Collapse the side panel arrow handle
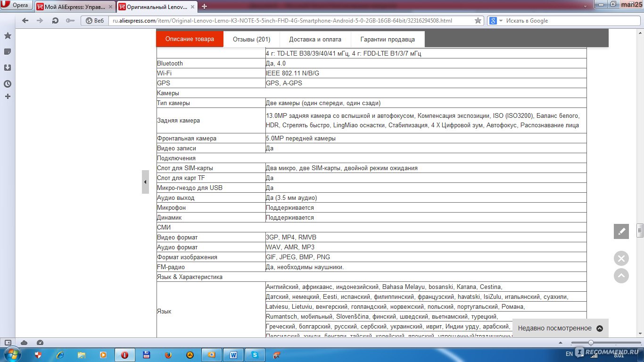The height and width of the screenshot is (362, 644). 145,182
